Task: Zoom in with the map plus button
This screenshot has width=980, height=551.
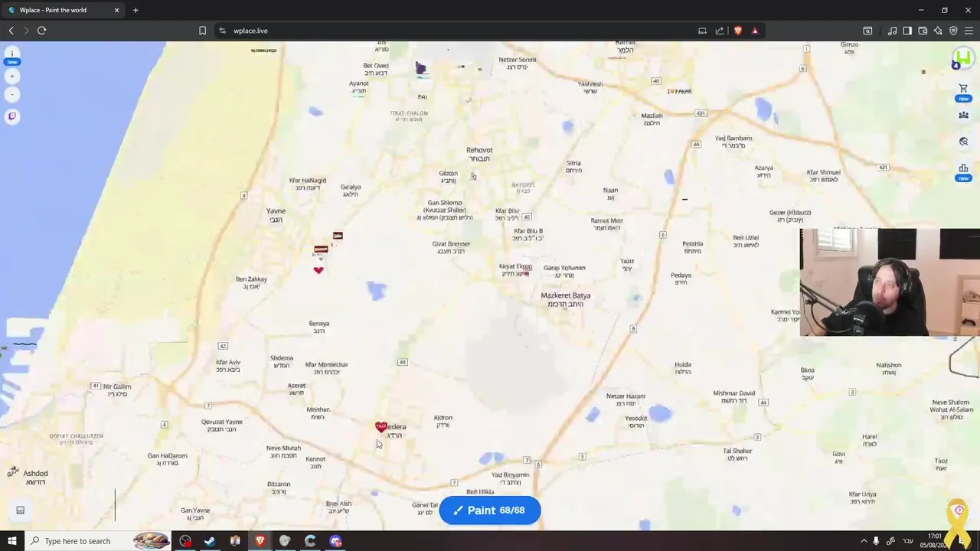Action: point(12,76)
